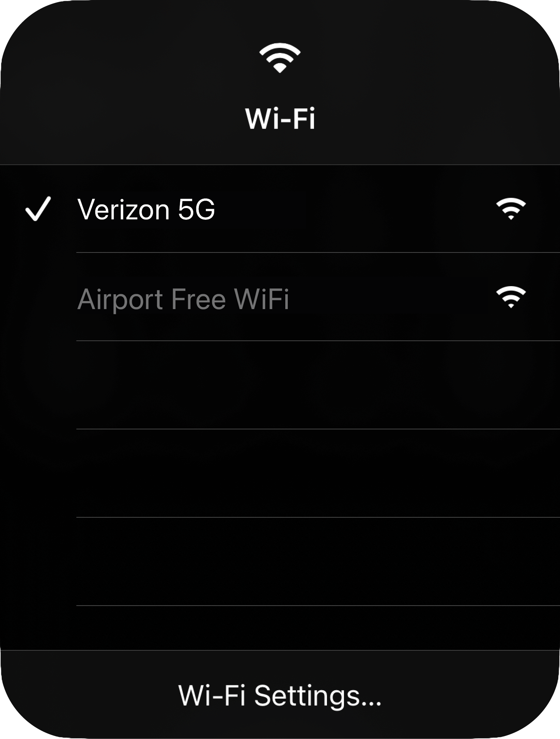
Task: Open Wi-Fi Settings...
Action: coord(280,696)
